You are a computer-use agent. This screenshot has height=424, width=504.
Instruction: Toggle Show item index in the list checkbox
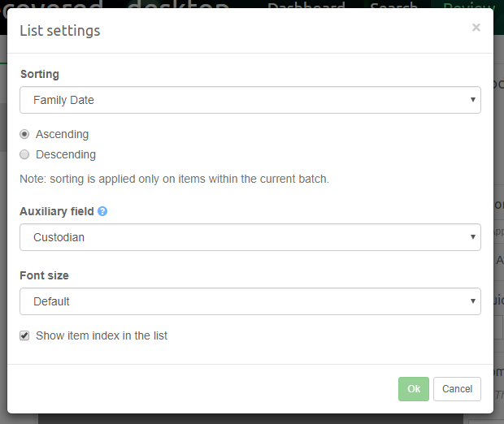click(24, 335)
